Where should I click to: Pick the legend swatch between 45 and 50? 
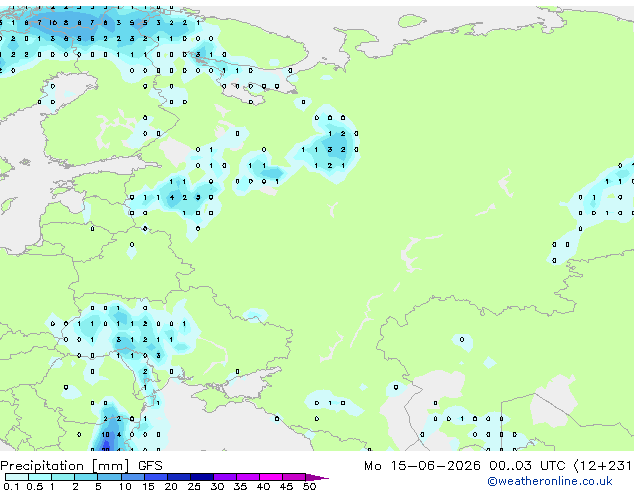click(294, 477)
